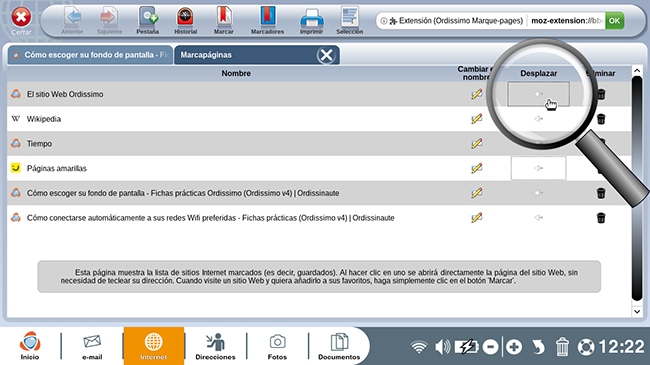Open the Marcadores bookmarks list

[x=267, y=20]
